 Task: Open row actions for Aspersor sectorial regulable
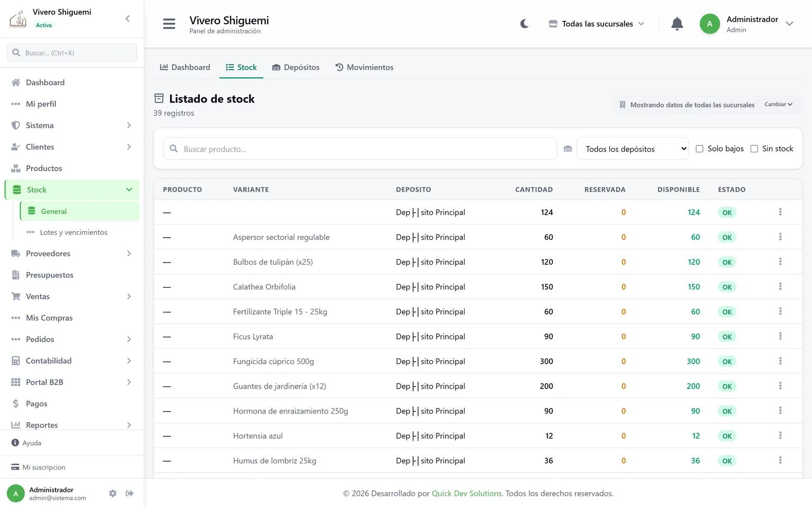[x=780, y=237]
